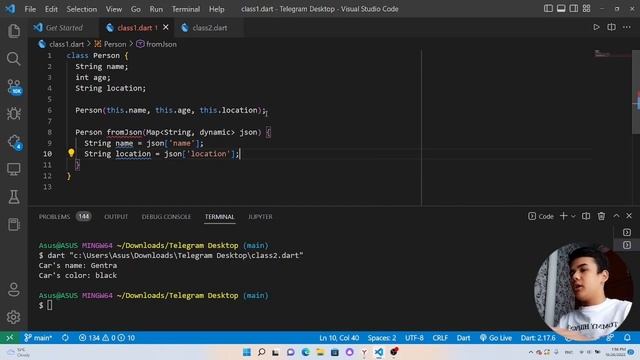Image resolution: width=640 pixels, height=360 pixels.
Task: Open the Run and Debug view
Action: (x=14, y=114)
